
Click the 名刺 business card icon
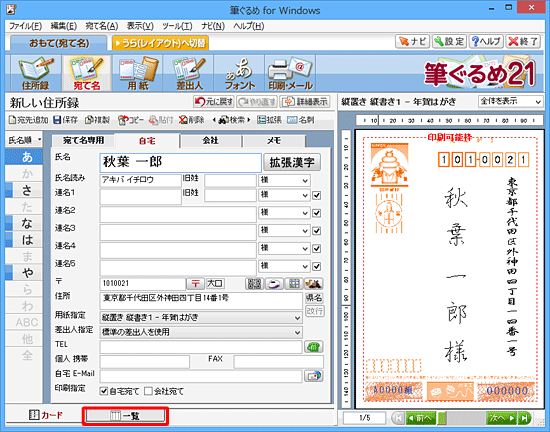pyautogui.click(x=300, y=120)
